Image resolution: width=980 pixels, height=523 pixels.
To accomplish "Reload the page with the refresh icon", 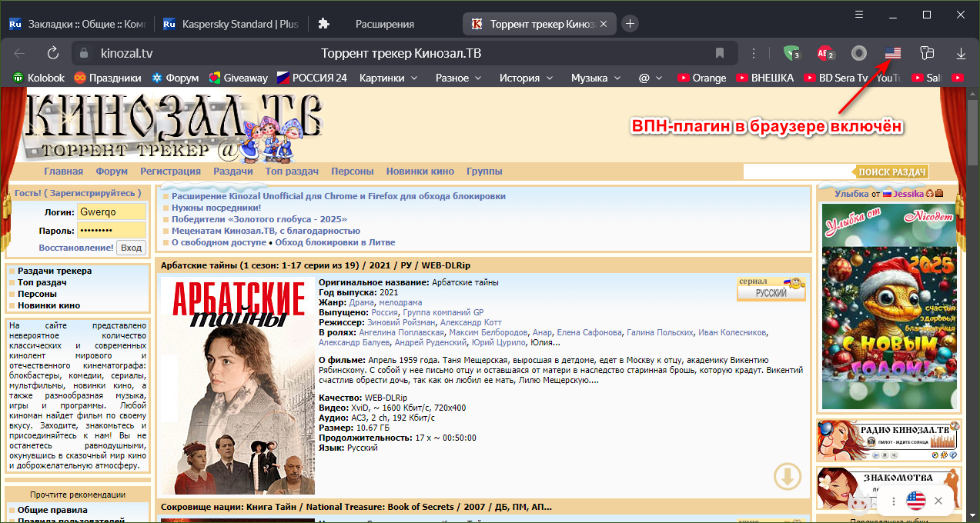I will [53, 53].
